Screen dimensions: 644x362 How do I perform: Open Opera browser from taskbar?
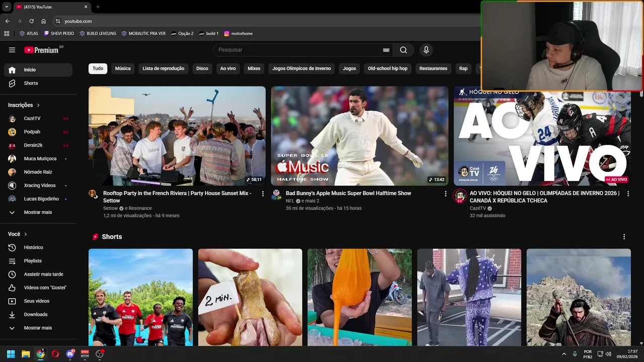click(55, 354)
